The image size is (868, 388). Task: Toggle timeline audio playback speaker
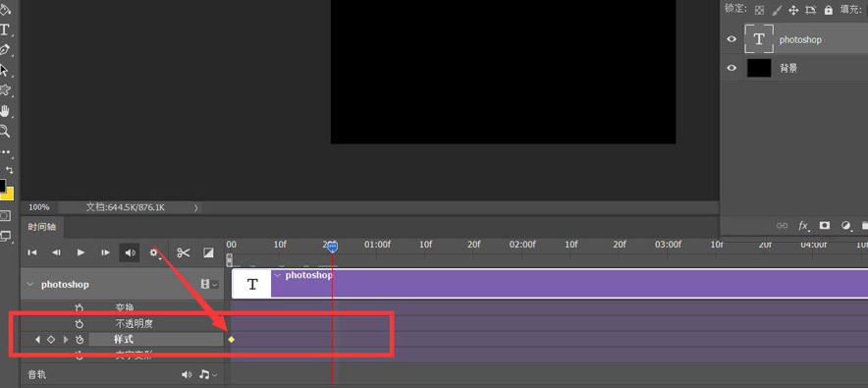[x=130, y=253]
